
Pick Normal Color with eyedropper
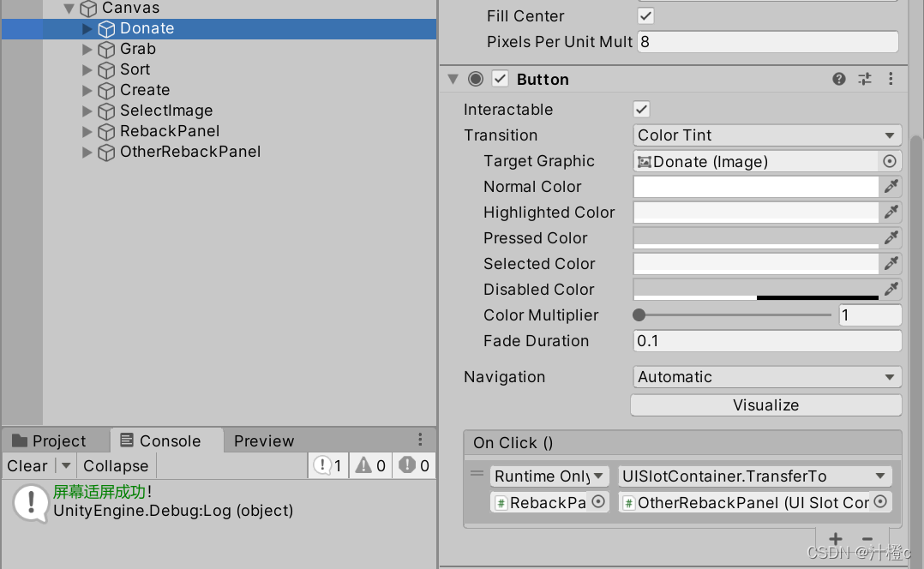pyautogui.click(x=891, y=187)
